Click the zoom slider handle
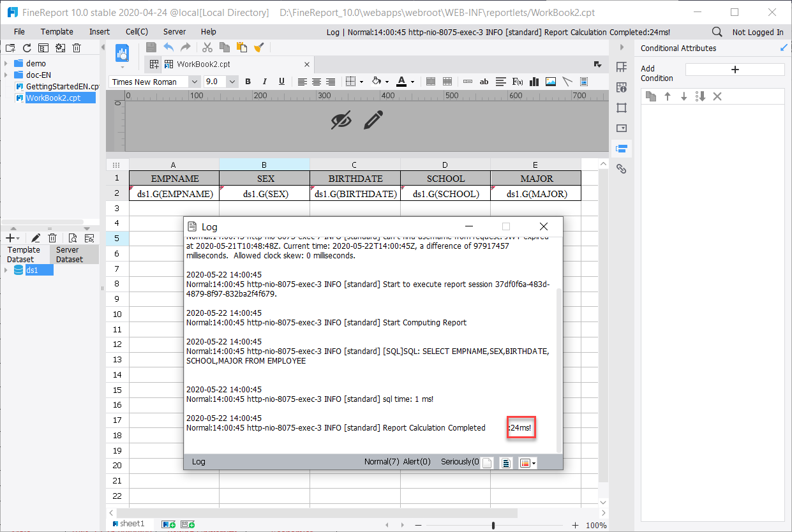The image size is (792, 532). (493, 526)
